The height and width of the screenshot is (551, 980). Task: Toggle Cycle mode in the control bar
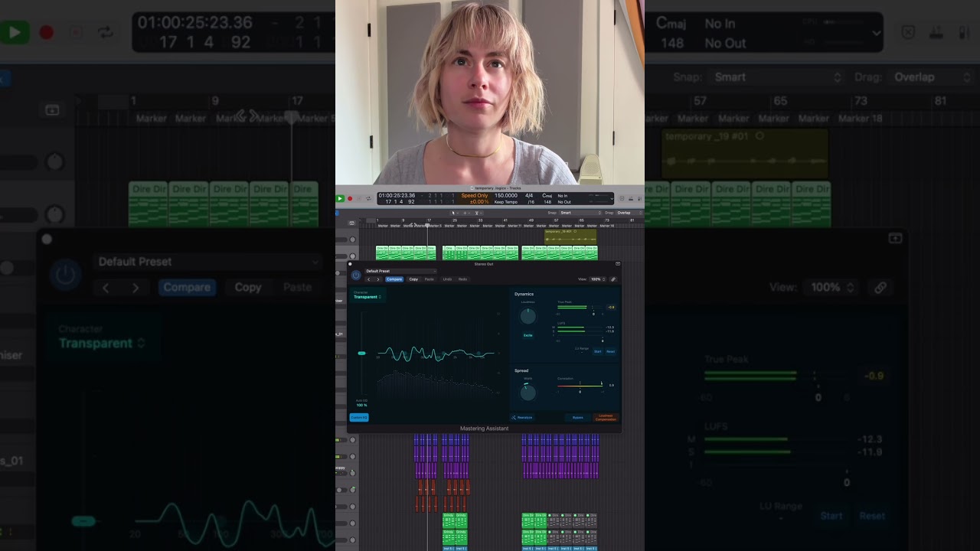[x=368, y=198]
